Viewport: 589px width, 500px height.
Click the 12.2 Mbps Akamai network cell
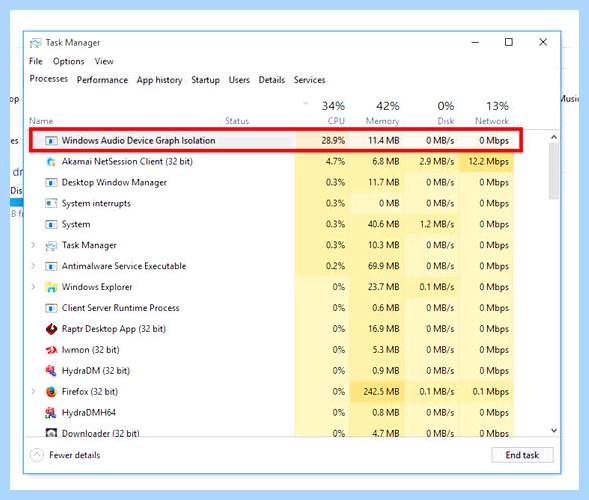point(487,162)
